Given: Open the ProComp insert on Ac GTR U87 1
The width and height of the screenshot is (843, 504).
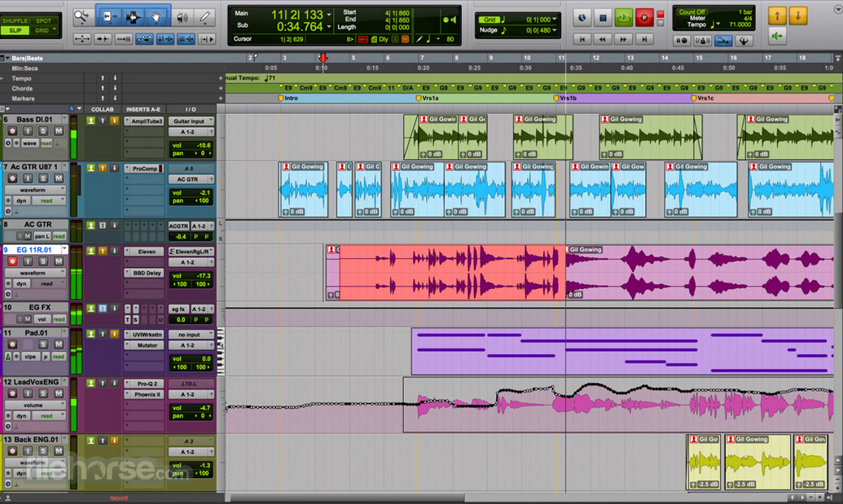Looking at the screenshot, I should click(x=144, y=168).
